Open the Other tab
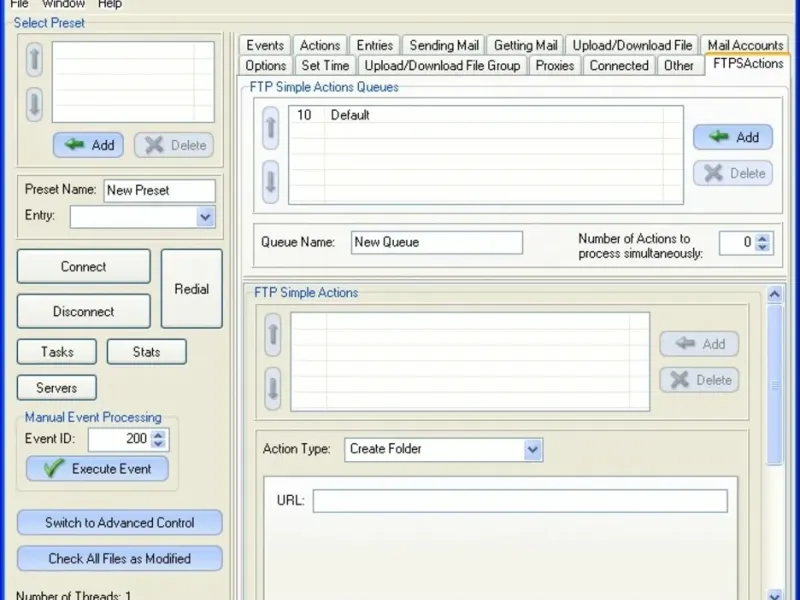Image resolution: width=800 pixels, height=600 pixels. tap(678, 65)
